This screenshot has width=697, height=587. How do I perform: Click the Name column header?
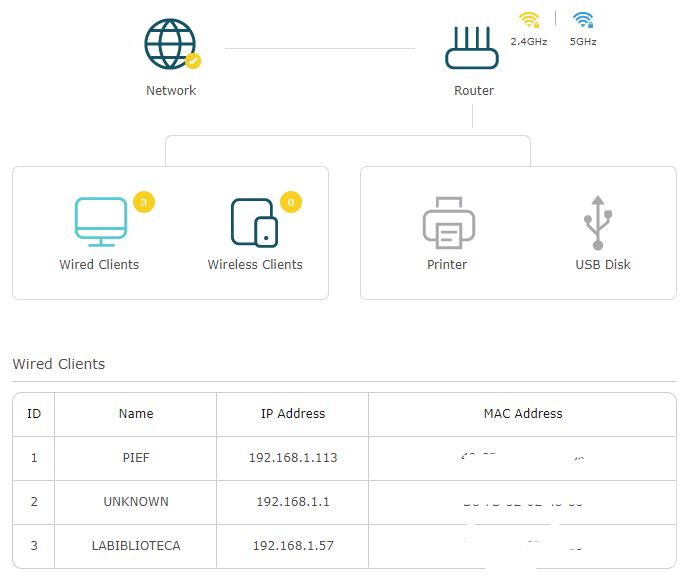[136, 413]
